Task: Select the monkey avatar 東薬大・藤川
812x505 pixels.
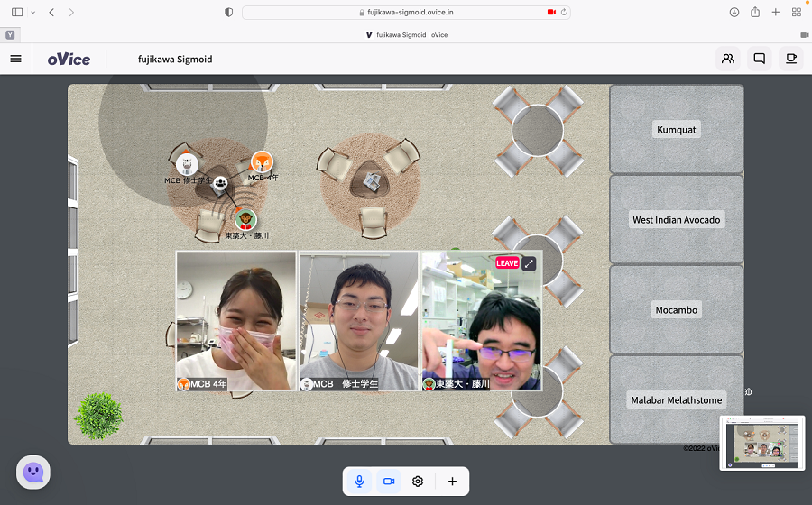Action: click(x=245, y=219)
